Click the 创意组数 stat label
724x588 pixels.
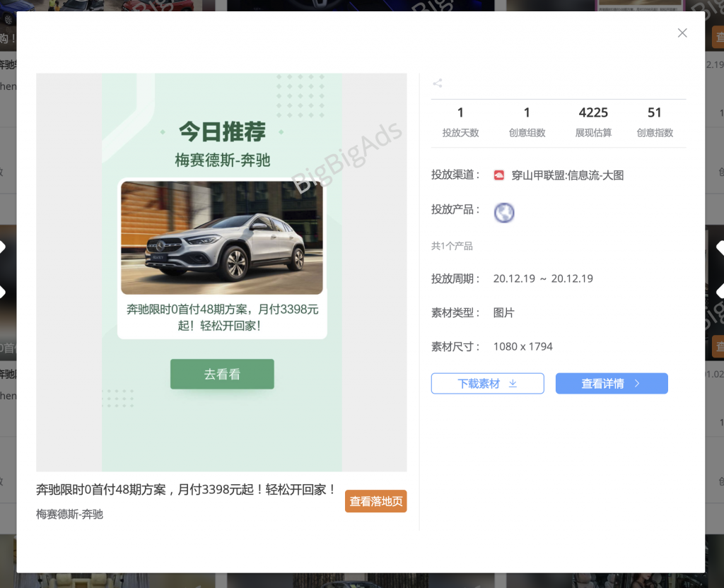point(527,133)
